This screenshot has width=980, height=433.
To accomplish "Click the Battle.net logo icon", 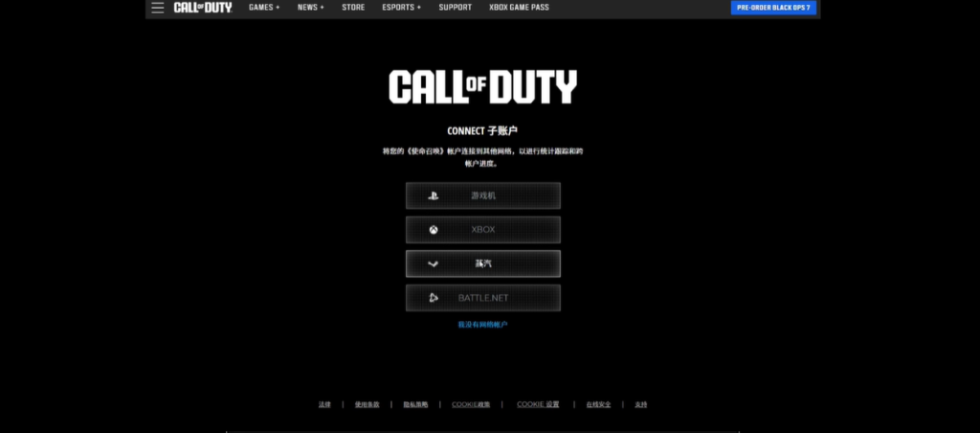I will tap(433, 298).
